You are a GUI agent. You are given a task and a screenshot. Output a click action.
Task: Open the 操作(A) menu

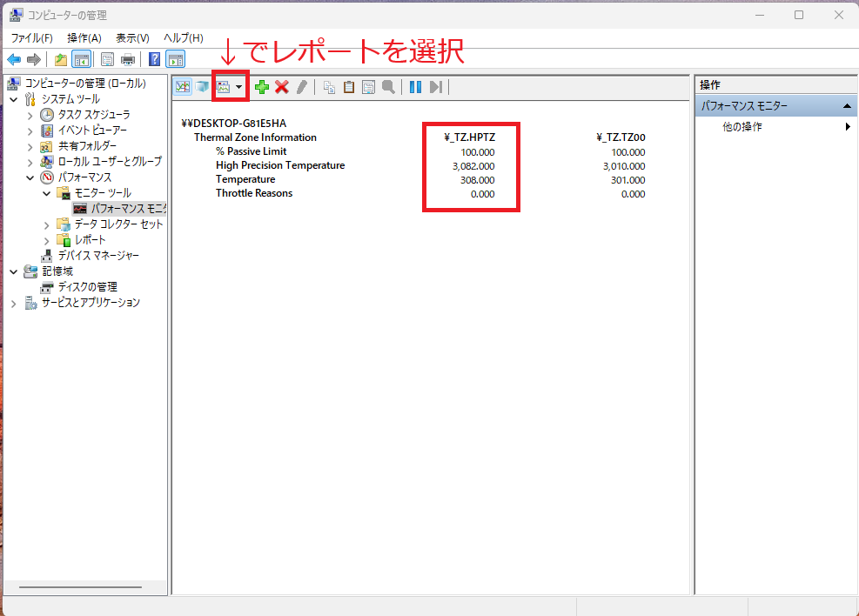pyautogui.click(x=84, y=37)
